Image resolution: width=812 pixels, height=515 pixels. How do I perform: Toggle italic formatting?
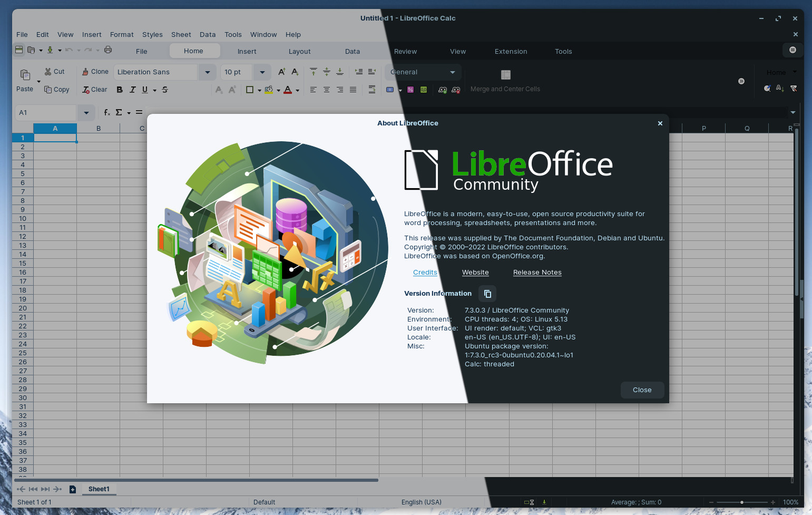(133, 90)
